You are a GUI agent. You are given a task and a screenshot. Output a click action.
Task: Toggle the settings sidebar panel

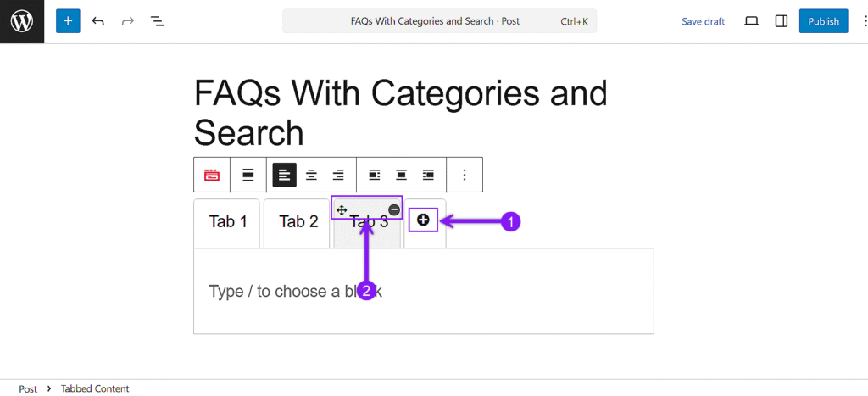(782, 21)
